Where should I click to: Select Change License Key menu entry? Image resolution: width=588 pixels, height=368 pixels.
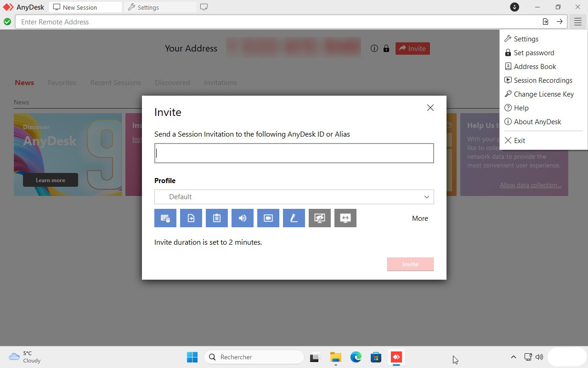(543, 94)
